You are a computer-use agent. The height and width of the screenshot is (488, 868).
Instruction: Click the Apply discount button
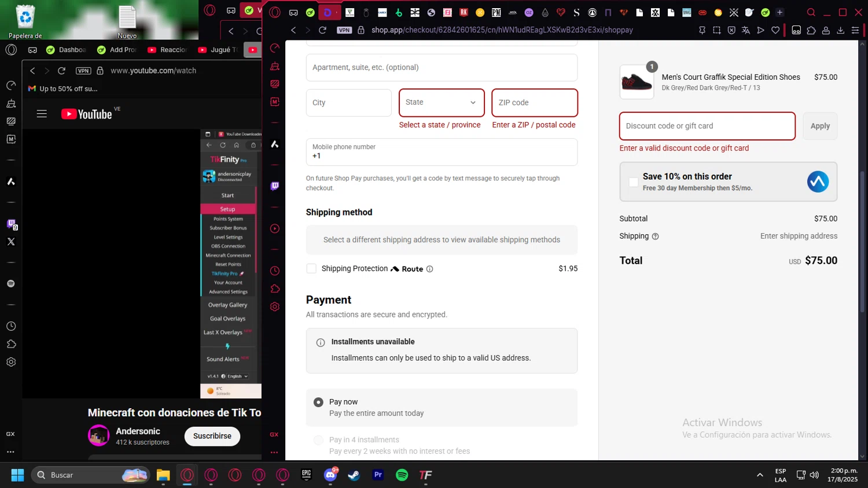(820, 126)
